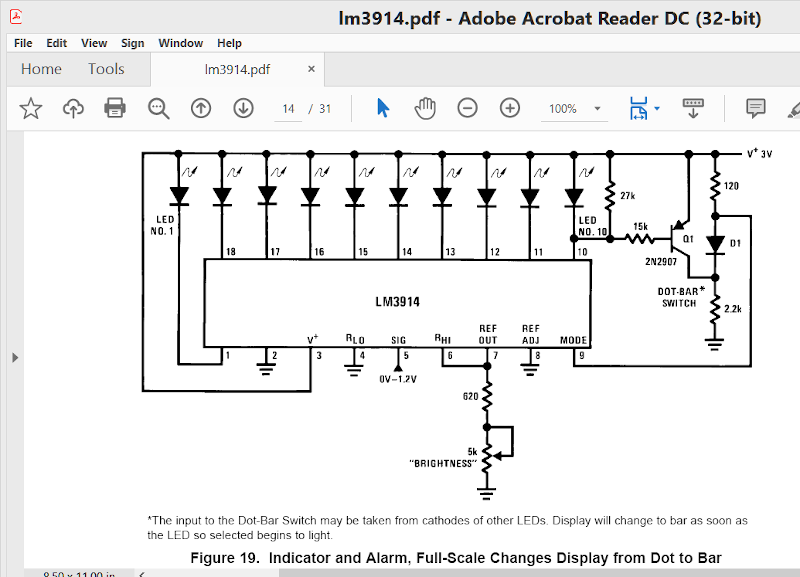Click the 2.2k resistor label

733,309
